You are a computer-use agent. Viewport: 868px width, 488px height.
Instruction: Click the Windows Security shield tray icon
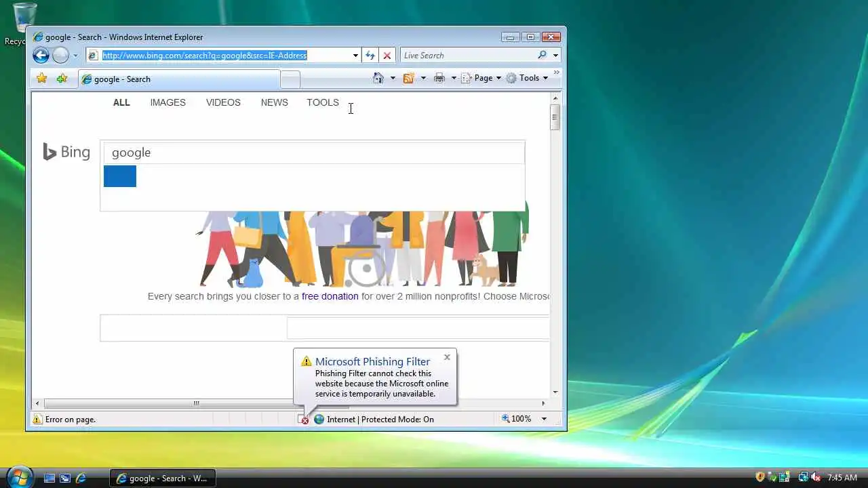[760, 477]
